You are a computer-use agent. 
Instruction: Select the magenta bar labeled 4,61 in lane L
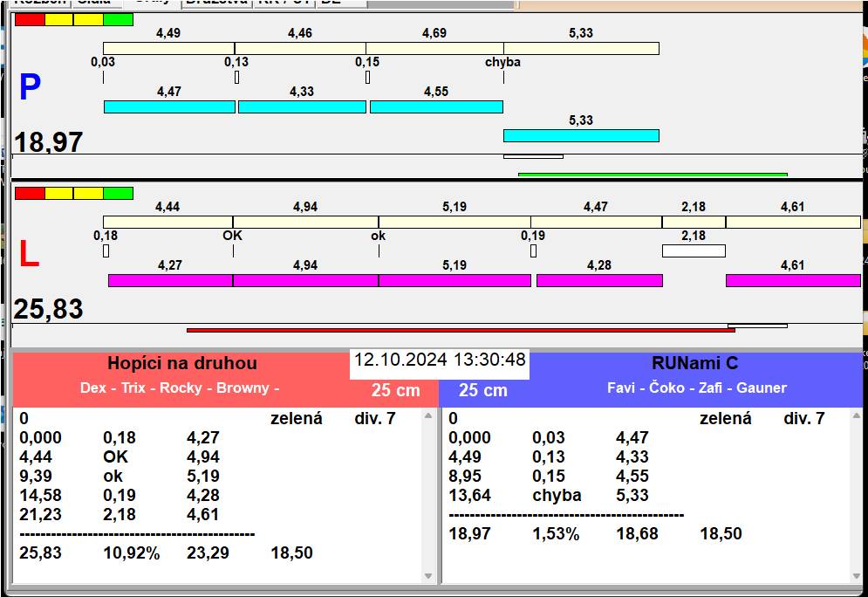pyautogui.click(x=793, y=280)
